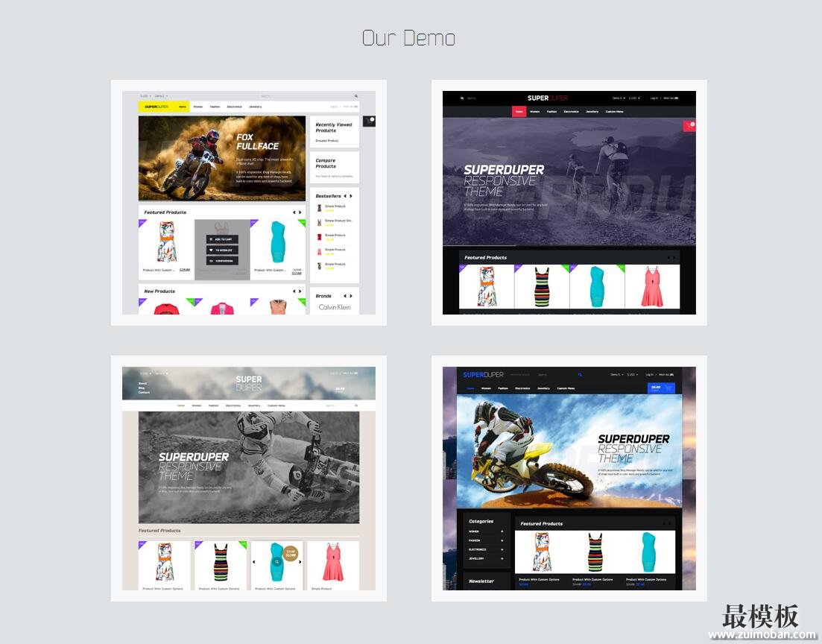822x644 pixels.
Task: Open the grayscale motocross rider demo thumbnail
Action: click(248, 479)
